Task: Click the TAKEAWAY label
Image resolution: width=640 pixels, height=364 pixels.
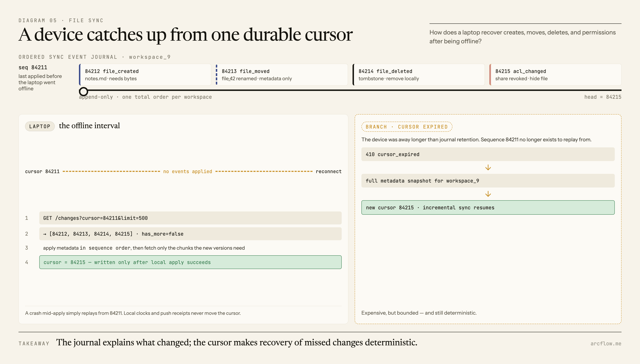Action: (x=34, y=344)
